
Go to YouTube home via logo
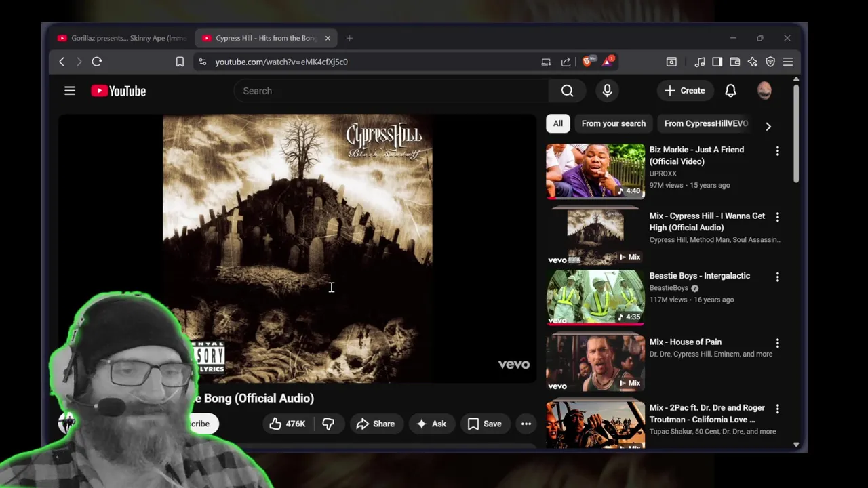119,91
